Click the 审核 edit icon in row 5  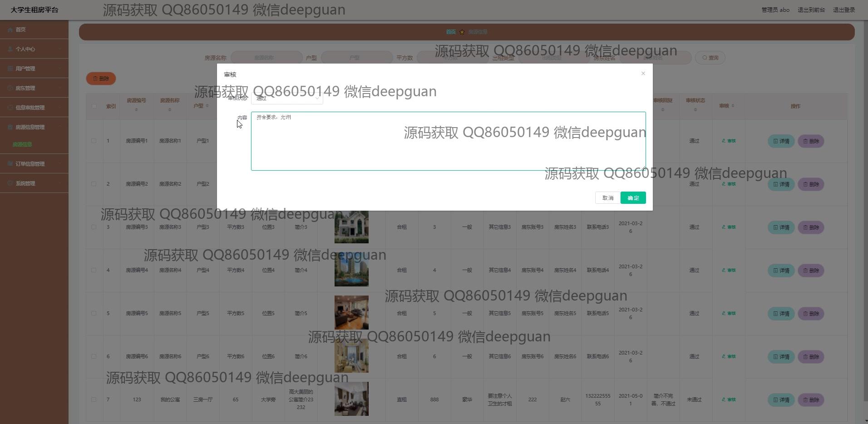pos(729,313)
